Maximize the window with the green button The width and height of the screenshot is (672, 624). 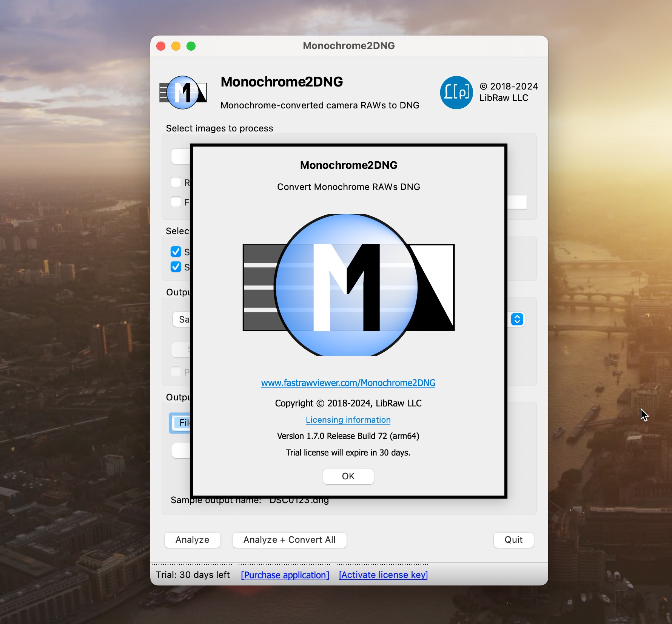click(191, 46)
